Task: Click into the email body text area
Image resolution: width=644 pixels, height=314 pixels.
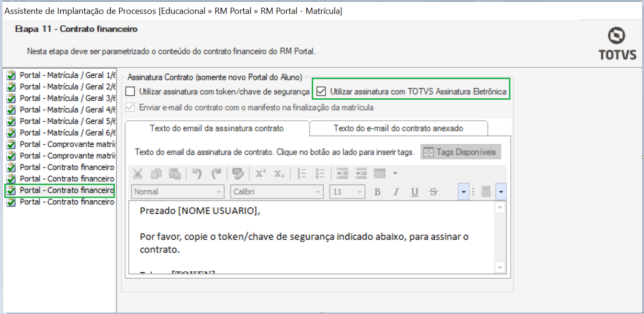Action: [311, 237]
